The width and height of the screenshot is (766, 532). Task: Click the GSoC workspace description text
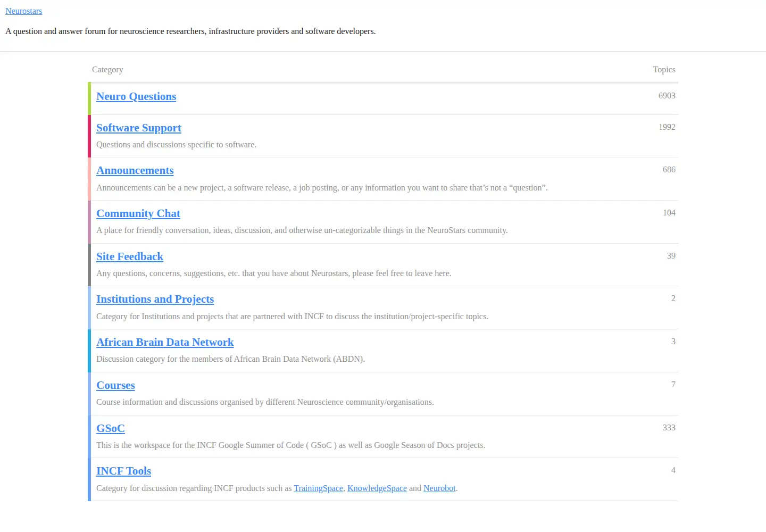tap(290, 445)
